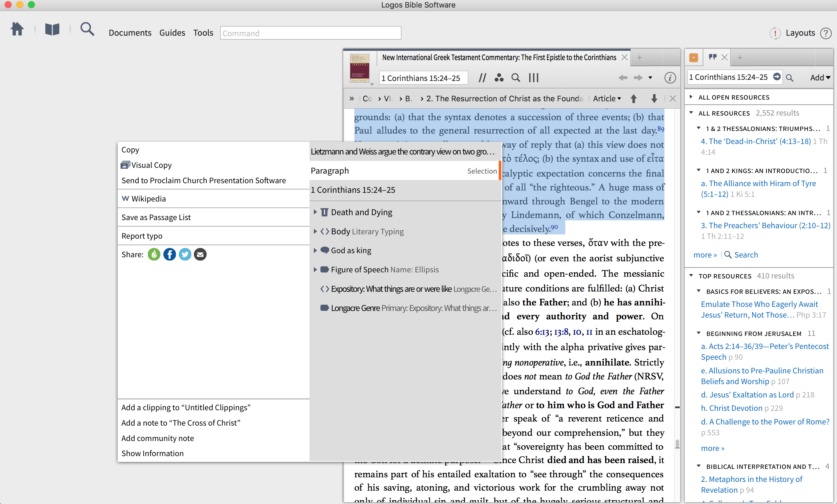Open the Library book icon
837x504 pixels.
click(x=52, y=30)
